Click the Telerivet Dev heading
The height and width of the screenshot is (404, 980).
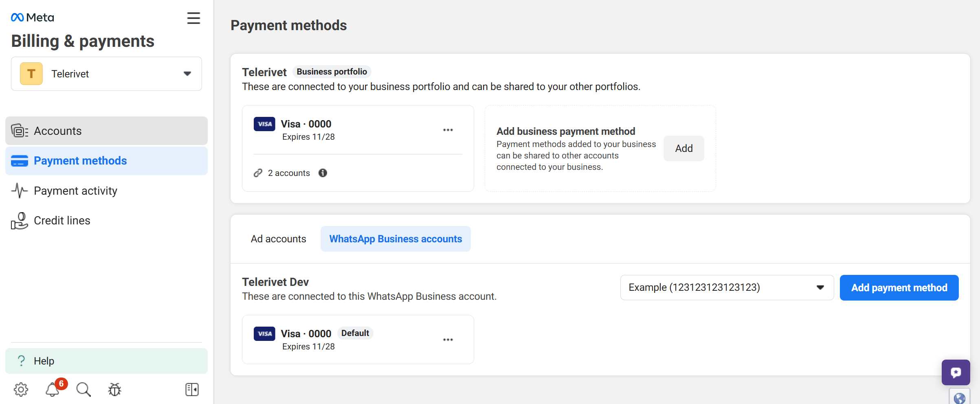(275, 282)
